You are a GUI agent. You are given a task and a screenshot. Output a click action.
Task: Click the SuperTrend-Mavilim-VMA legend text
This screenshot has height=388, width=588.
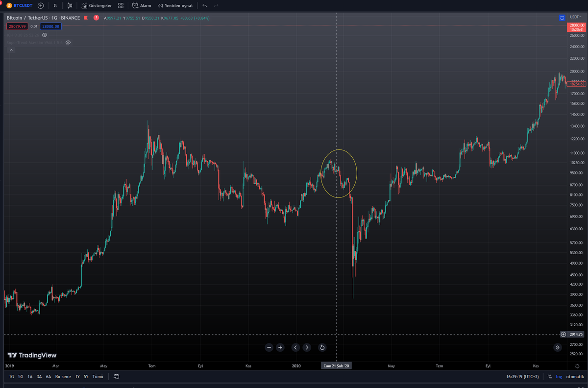[x=34, y=43]
